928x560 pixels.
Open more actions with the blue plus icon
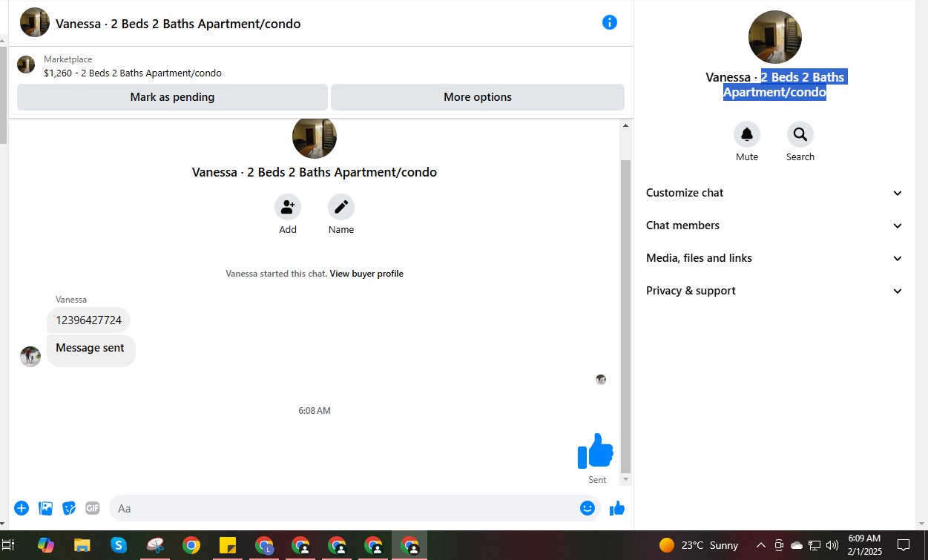click(x=22, y=508)
